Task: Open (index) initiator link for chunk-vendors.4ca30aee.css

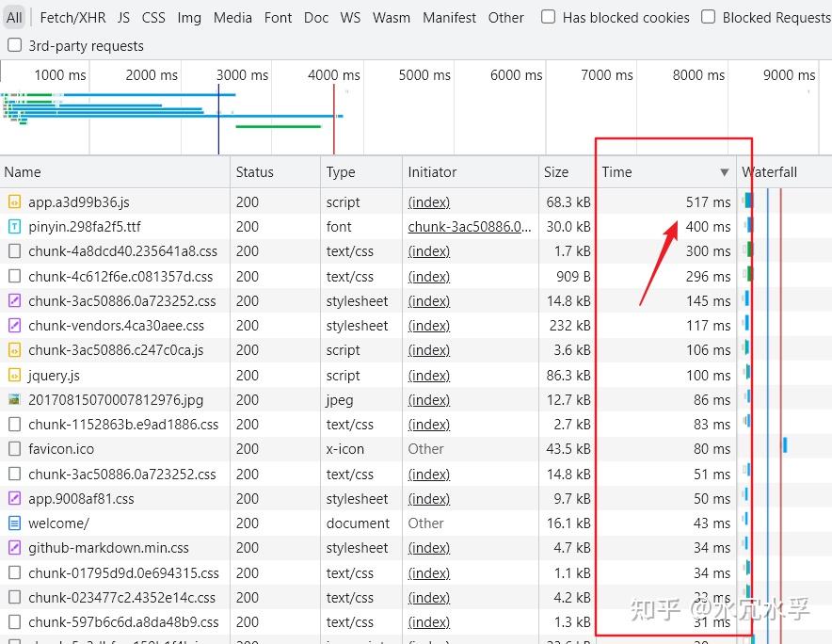Action: click(x=429, y=326)
